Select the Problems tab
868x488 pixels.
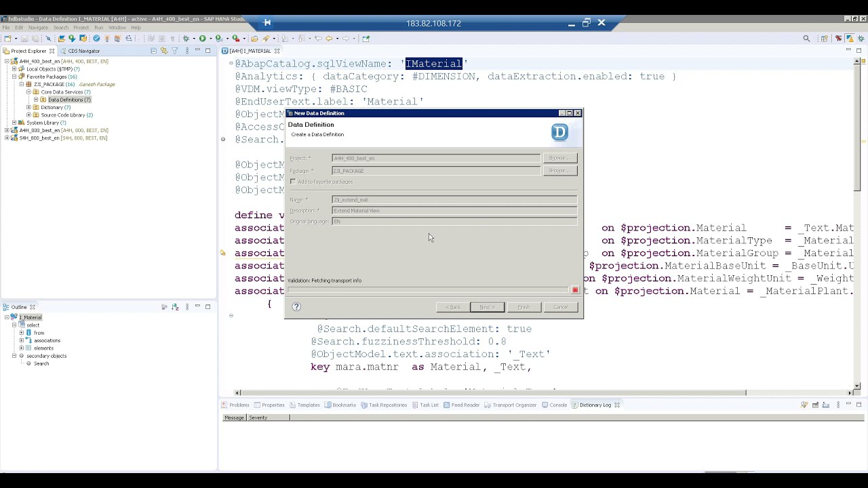(x=235, y=405)
